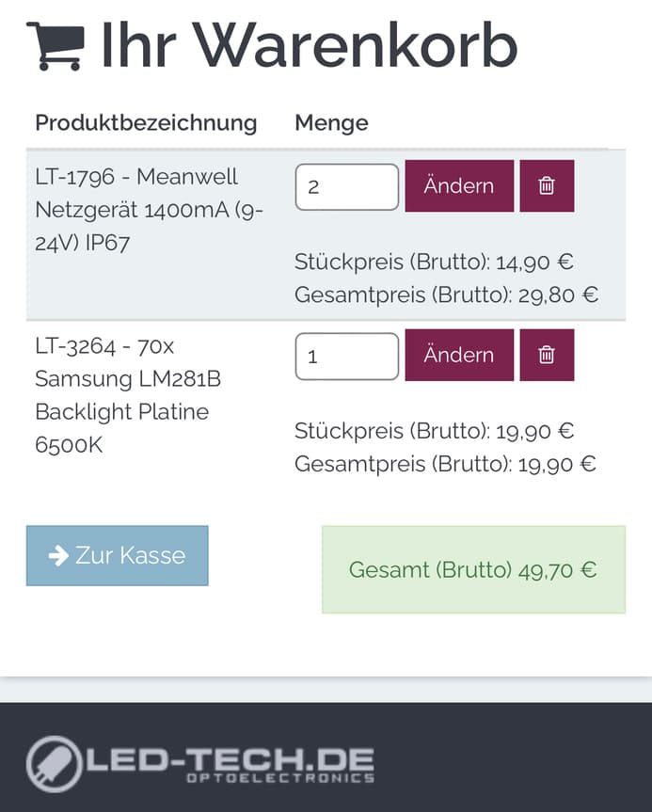Select the Gesamtpreis 29,80 € text
The image size is (652, 812).
pos(446,295)
